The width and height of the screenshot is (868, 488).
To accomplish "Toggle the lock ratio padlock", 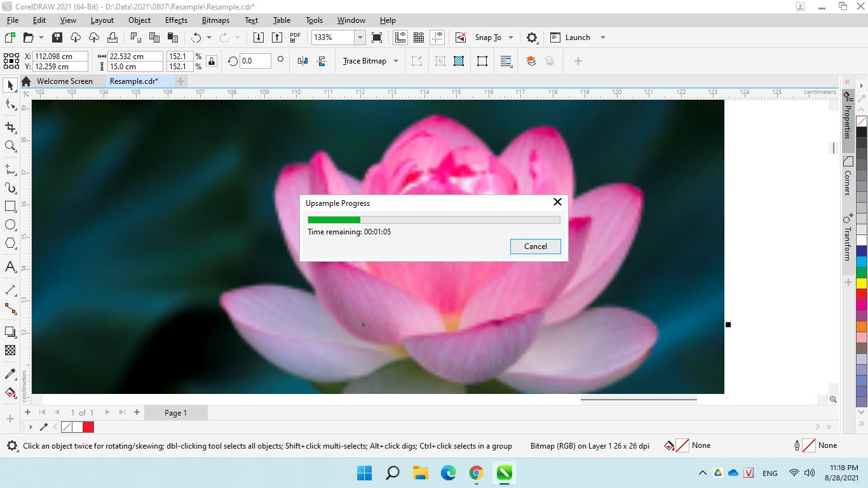I will [x=212, y=61].
